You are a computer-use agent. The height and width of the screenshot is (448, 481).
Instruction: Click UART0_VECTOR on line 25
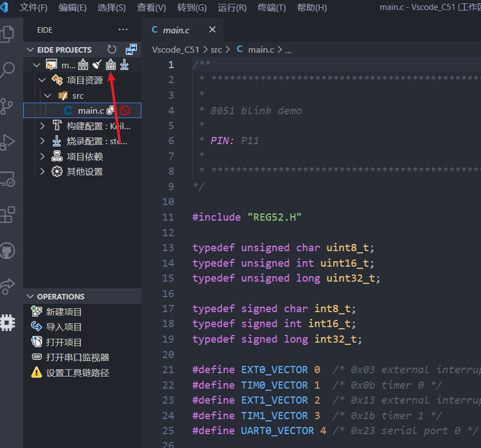[x=277, y=430]
